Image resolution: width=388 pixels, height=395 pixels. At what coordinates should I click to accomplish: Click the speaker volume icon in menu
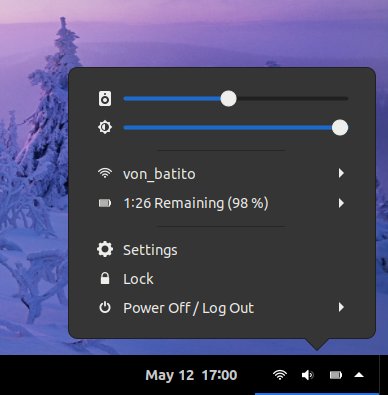click(x=105, y=99)
